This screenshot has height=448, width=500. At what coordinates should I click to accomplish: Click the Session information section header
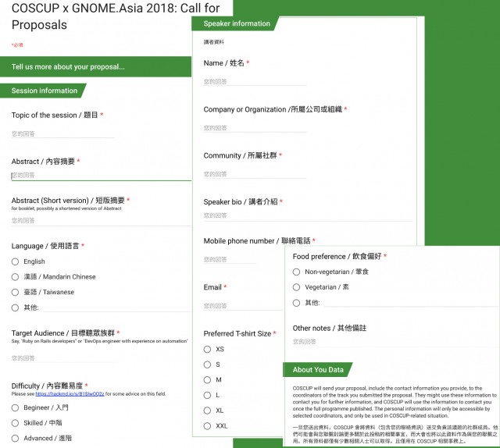pyautogui.click(x=43, y=91)
